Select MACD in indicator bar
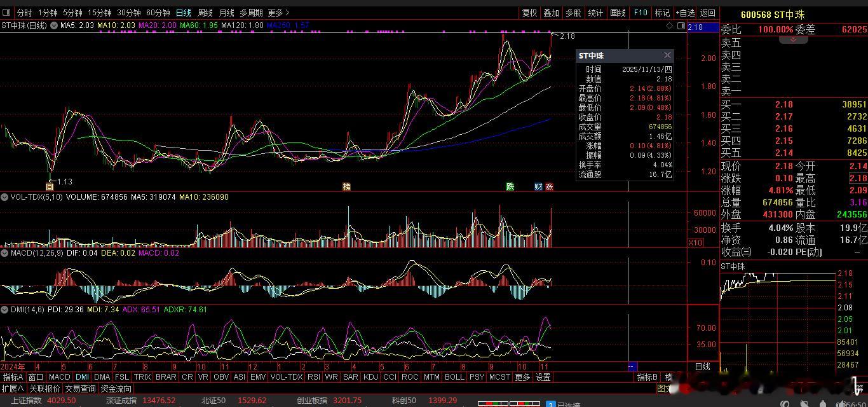Image resolution: width=868 pixels, height=407 pixels. coord(59,377)
